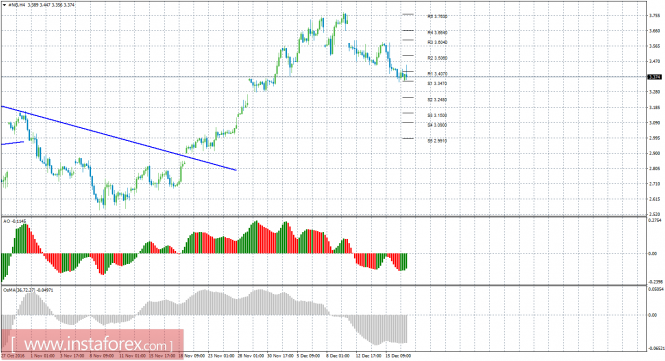Open the instaforex.com watermark link

click(x=92, y=344)
